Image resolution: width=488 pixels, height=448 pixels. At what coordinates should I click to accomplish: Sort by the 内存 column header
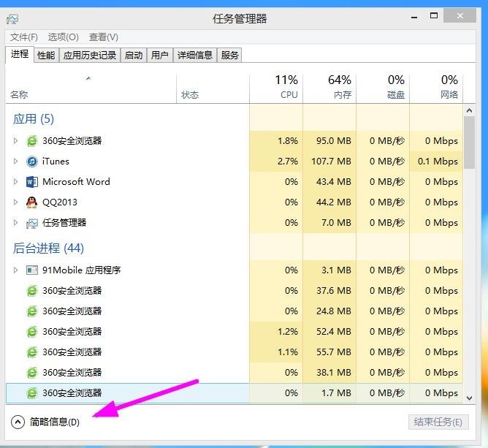click(x=329, y=88)
